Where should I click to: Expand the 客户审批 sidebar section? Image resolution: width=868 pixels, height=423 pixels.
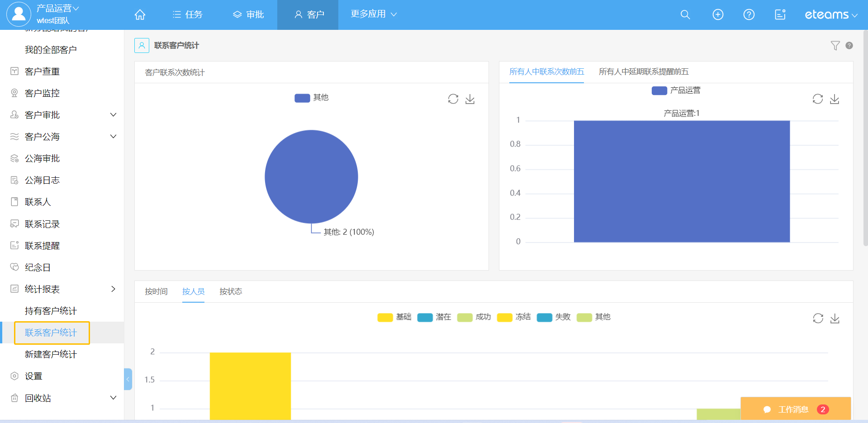click(113, 115)
